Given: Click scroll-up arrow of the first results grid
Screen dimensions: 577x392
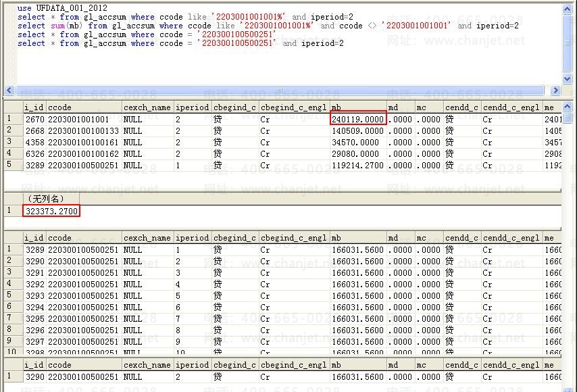Looking at the screenshot, I should click(566, 107).
